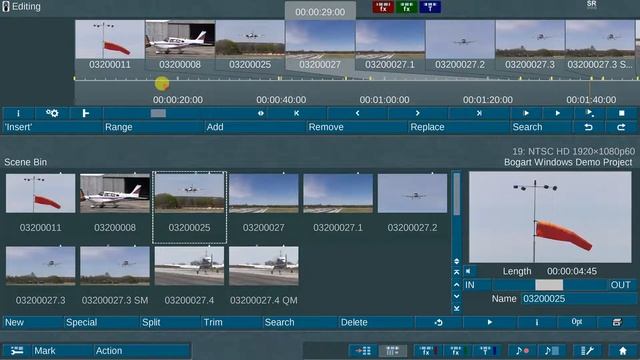Jump to the last storyboard scene
This screenshot has width=640, height=360.
(x=479, y=113)
